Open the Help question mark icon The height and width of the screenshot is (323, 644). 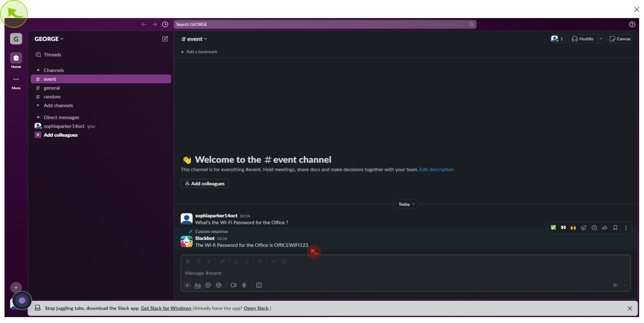[x=632, y=24]
